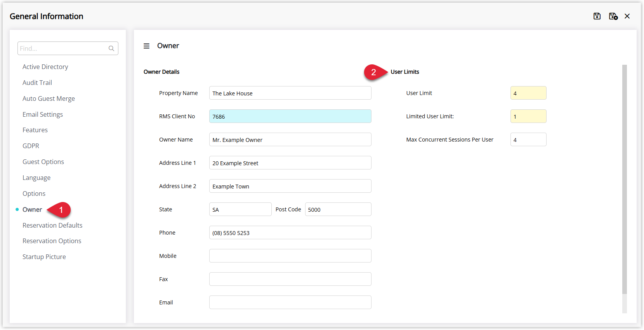Image resolution: width=644 pixels, height=330 pixels.
Task: Click the Address Line 1 field
Action: pyautogui.click(x=290, y=163)
